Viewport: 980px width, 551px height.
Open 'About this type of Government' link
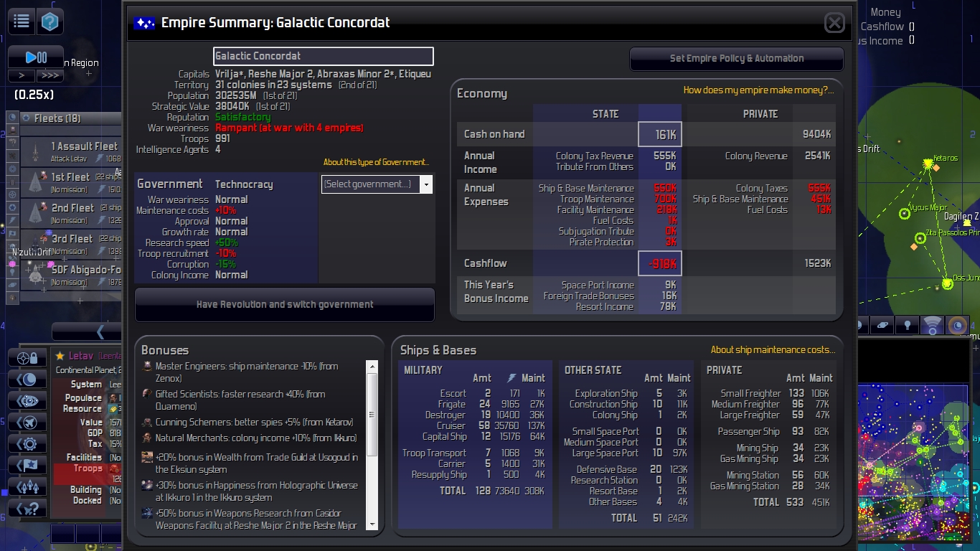tap(376, 162)
